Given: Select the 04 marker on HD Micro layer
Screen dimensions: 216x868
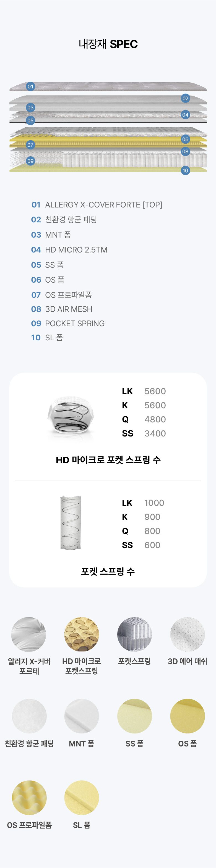Looking at the screenshot, I should [185, 115].
